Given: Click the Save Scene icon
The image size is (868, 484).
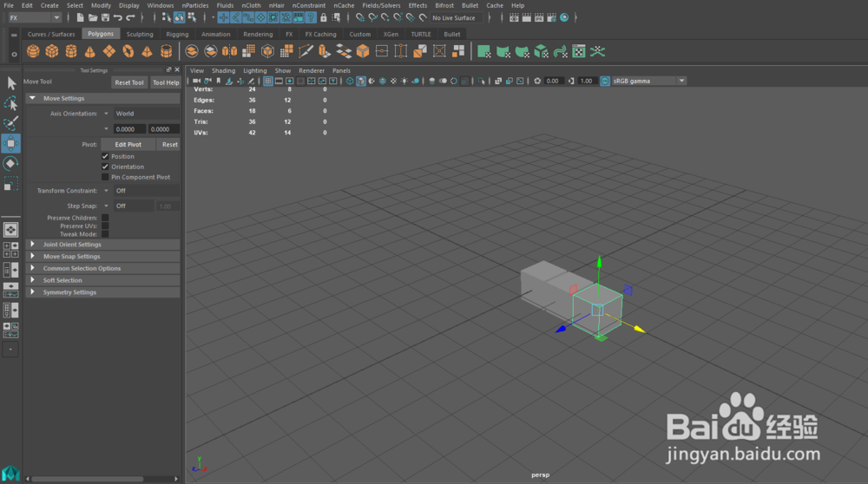Looking at the screenshot, I should [x=105, y=17].
